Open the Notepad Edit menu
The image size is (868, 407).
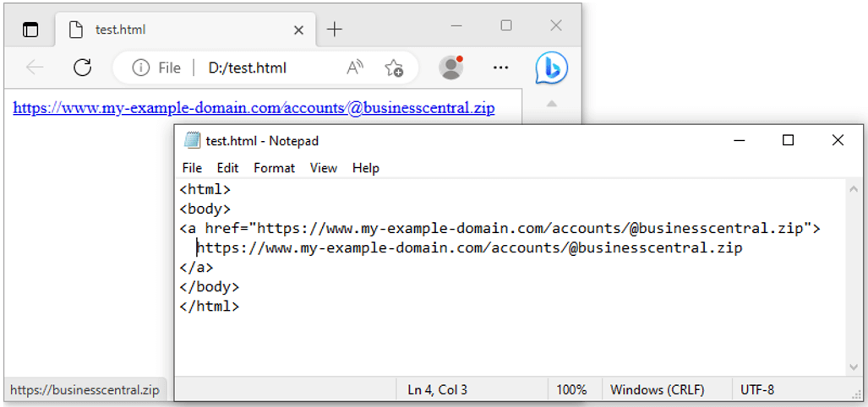point(227,168)
